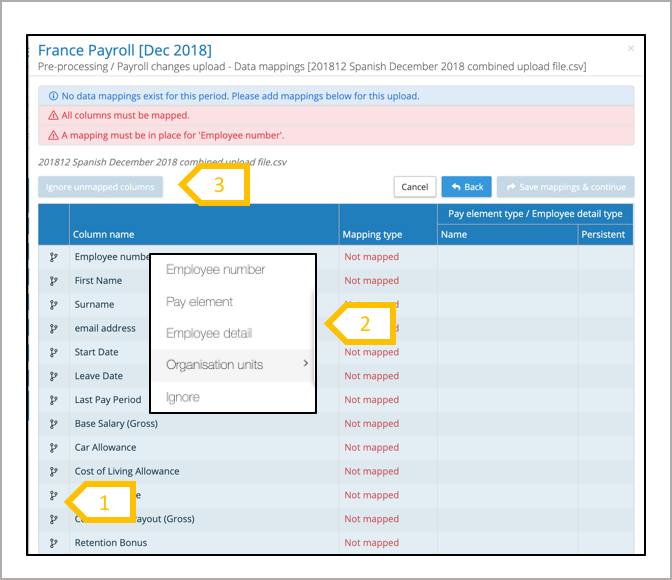
Task: Click mapping icon beside Car Allowance row
Action: pos(53,448)
